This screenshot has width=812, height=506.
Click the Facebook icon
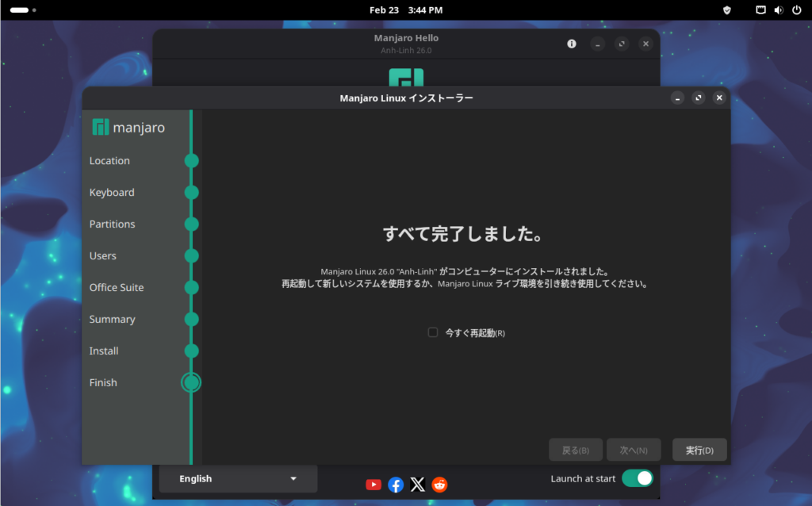(396, 485)
